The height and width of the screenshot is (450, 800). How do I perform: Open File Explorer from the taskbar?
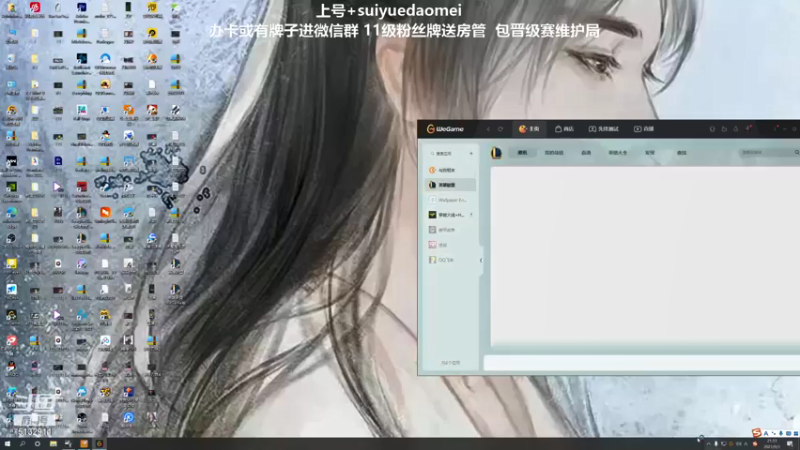point(53,444)
